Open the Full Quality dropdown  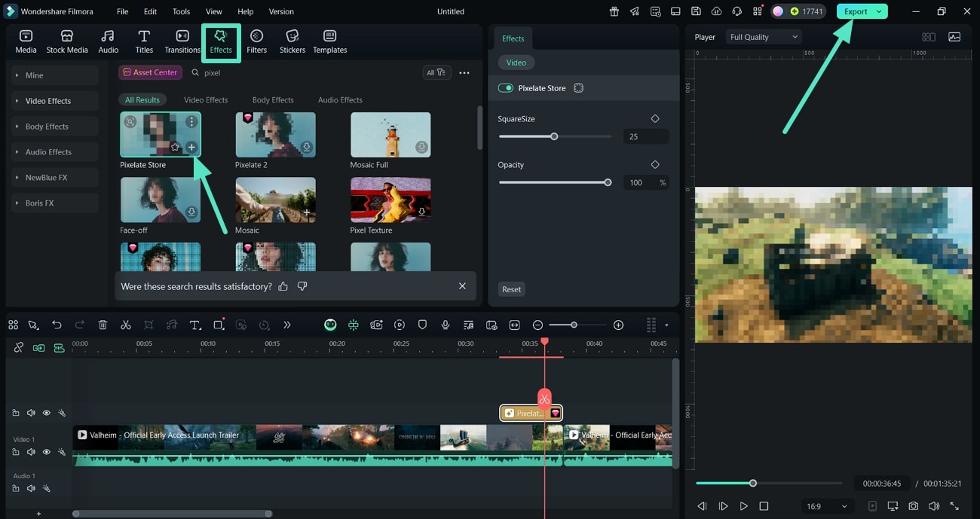click(764, 37)
